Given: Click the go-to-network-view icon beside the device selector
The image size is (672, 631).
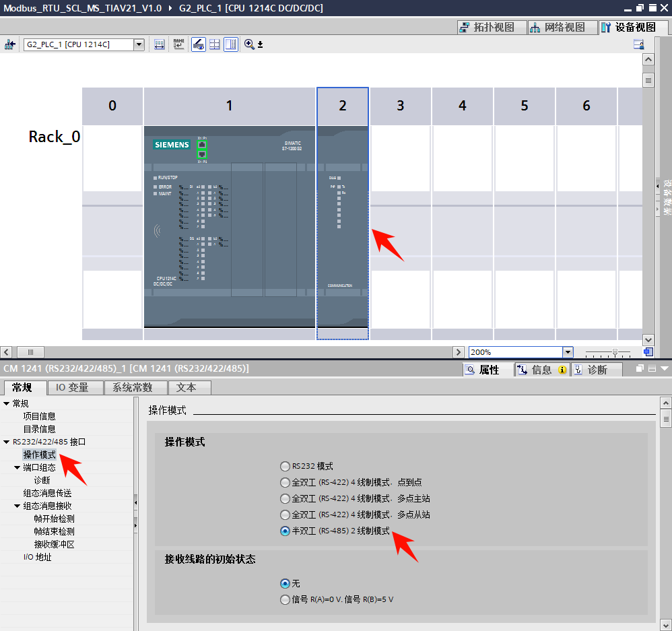Looking at the screenshot, I should [x=9, y=44].
